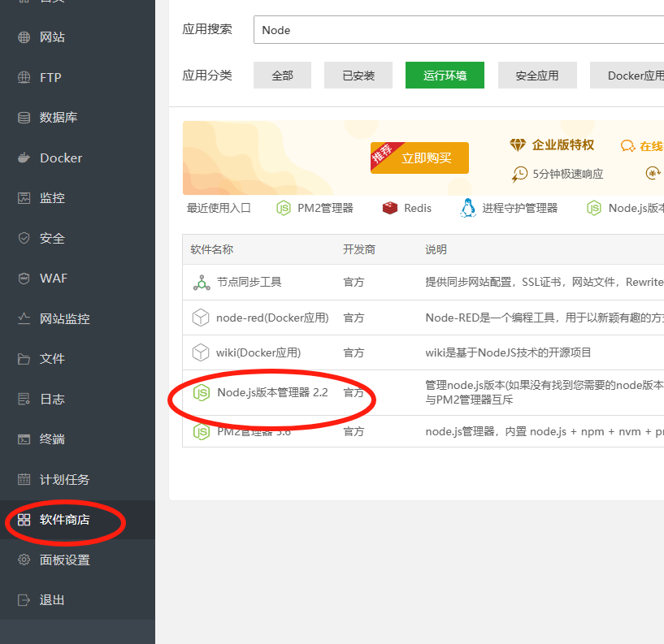Image resolution: width=664 pixels, height=644 pixels.
Task: Click the 终端 terminal icon
Action: (24, 439)
